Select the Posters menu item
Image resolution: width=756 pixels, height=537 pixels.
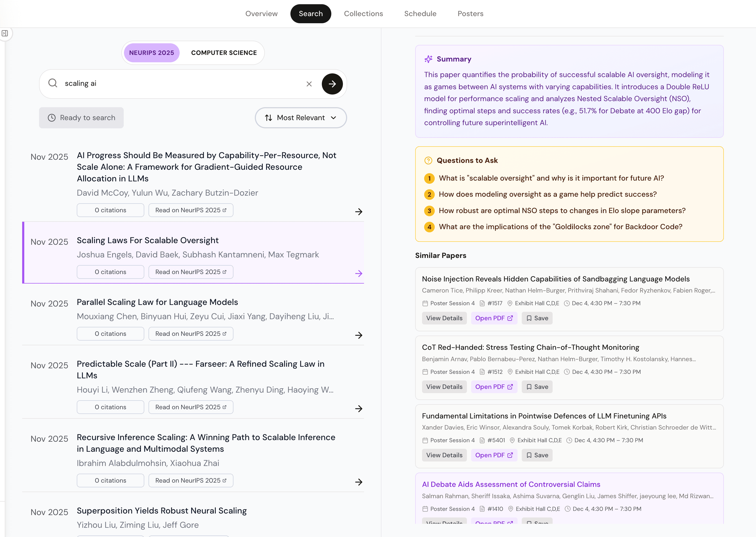pyautogui.click(x=470, y=13)
